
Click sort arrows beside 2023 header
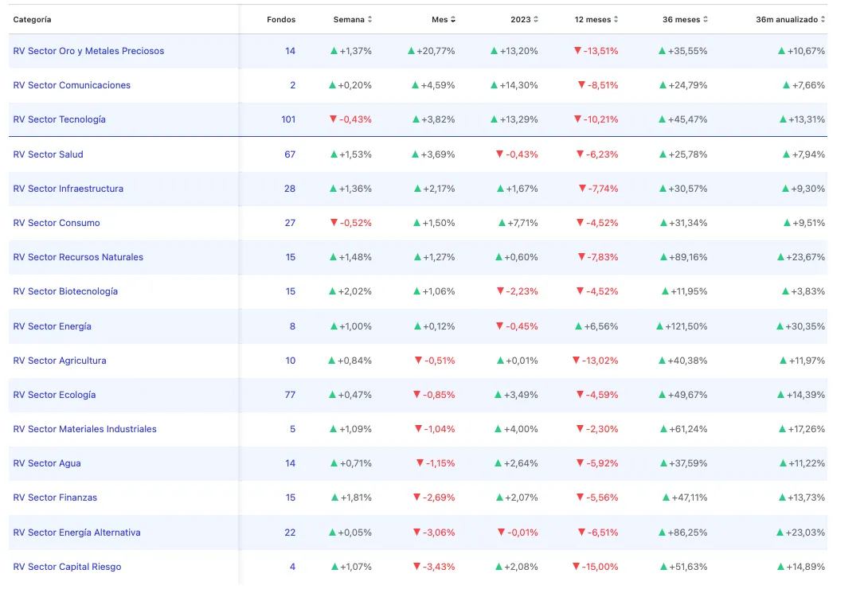pyautogui.click(x=536, y=19)
